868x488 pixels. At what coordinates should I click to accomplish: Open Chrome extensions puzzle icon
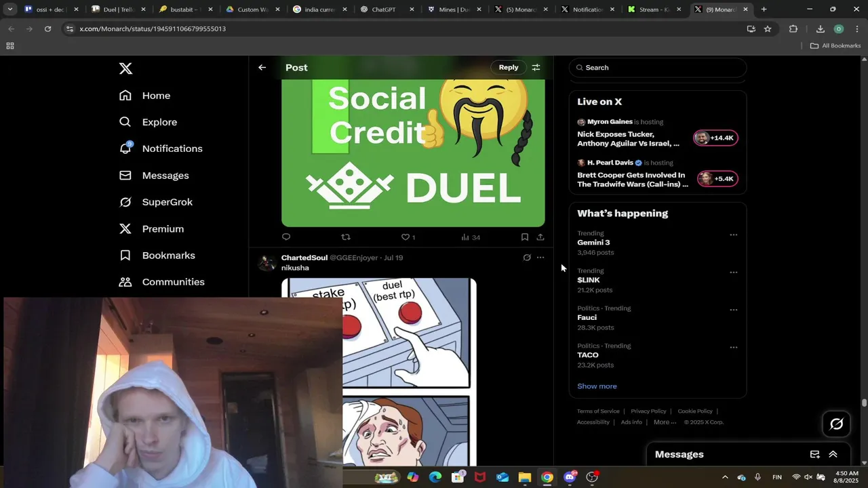click(793, 29)
